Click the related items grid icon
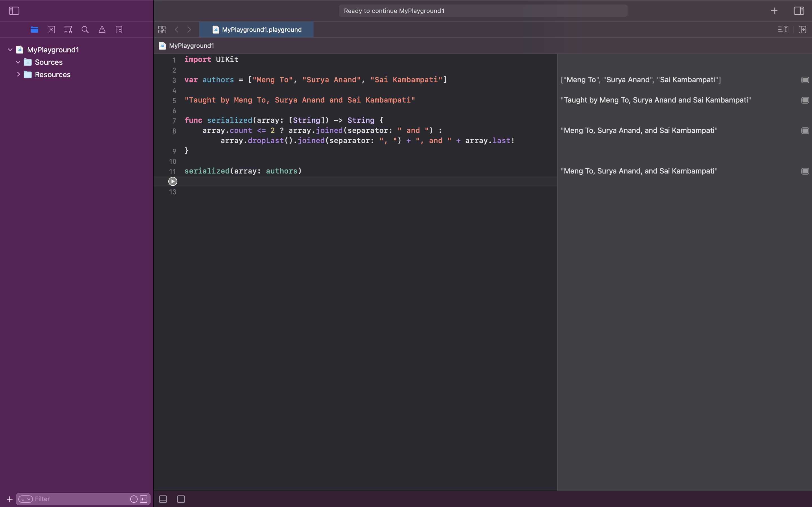 (162, 30)
